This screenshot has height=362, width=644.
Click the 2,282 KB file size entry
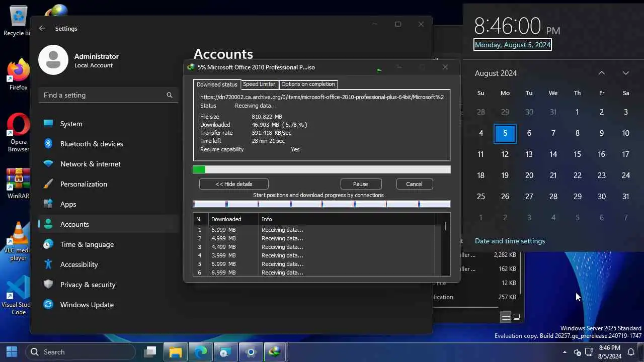coord(505,255)
